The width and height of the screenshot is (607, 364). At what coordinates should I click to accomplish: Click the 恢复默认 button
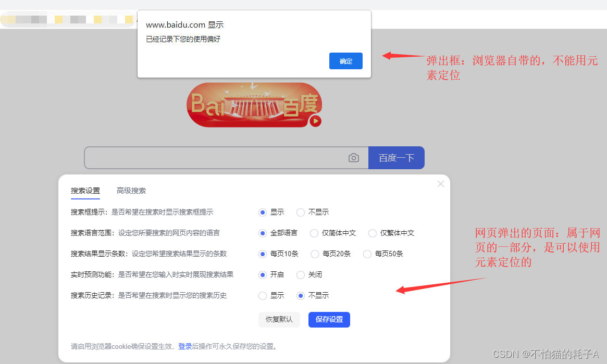279,320
